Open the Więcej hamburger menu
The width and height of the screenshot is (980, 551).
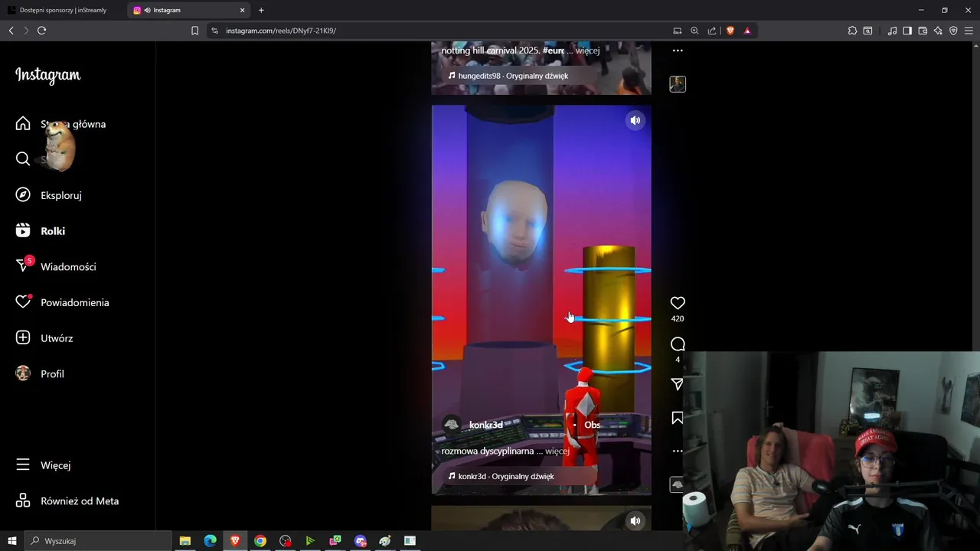click(x=43, y=465)
